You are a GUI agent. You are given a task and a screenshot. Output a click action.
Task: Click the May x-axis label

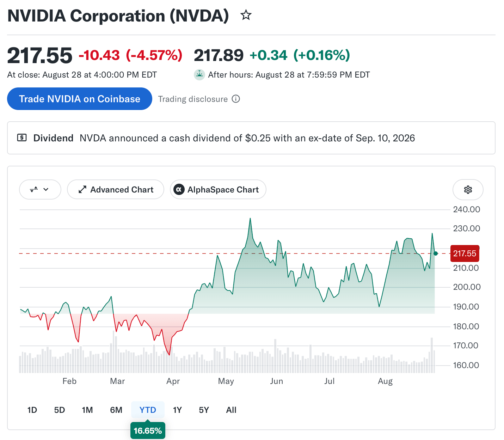pos(226,381)
